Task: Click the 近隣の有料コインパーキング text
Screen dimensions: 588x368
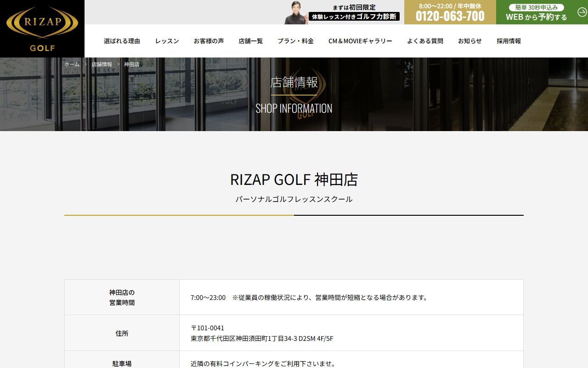Action: coord(264,364)
